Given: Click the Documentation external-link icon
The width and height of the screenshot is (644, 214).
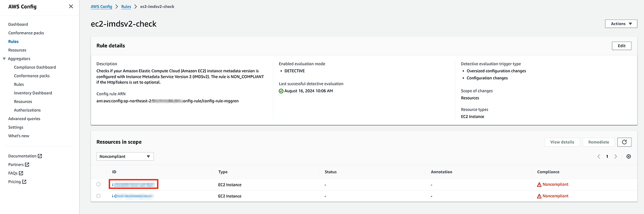Looking at the screenshot, I should (40, 156).
